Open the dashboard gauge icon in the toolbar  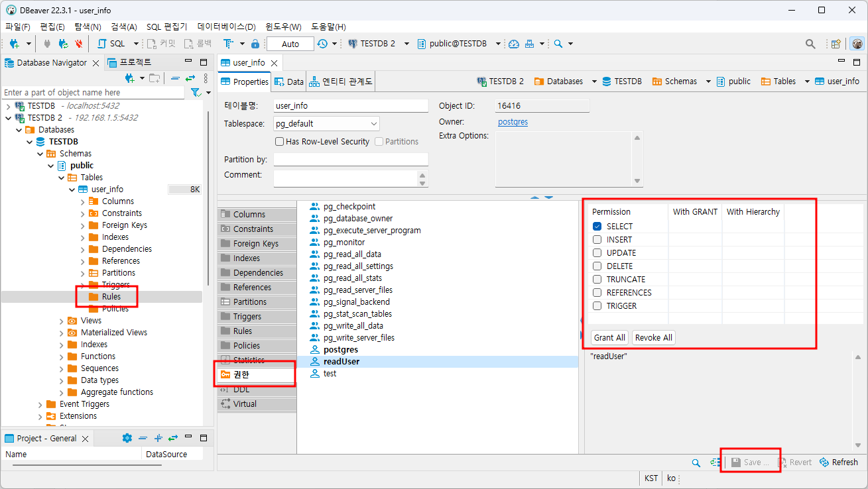coord(514,44)
